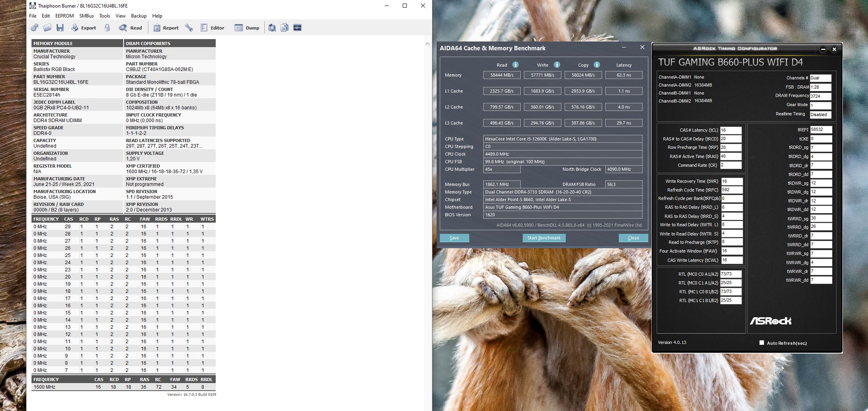Viewport: 868px width, 411px height.
Task: Click the Close button in AIDA64 benchmark
Action: click(633, 238)
